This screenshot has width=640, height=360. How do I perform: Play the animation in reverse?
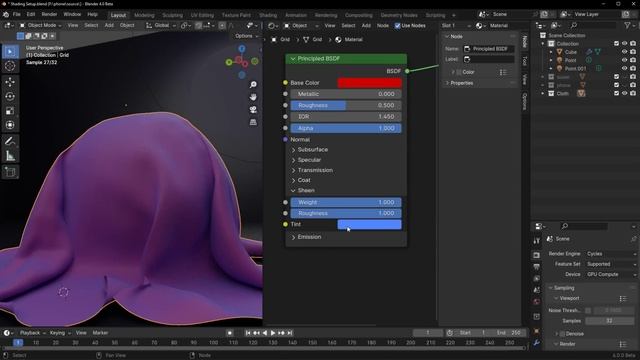264,333
